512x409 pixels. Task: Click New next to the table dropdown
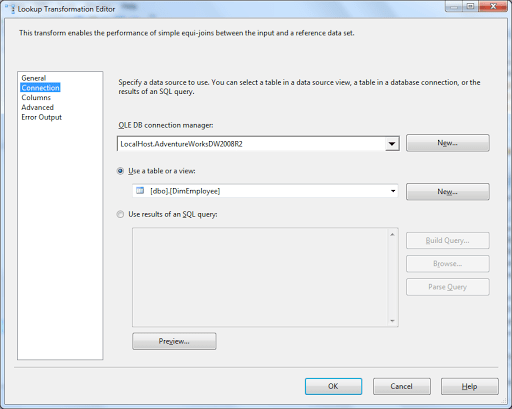448,192
